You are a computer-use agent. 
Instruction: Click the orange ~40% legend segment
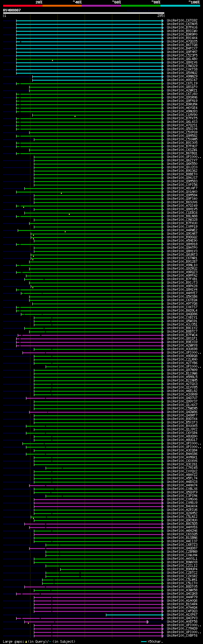(x=62, y=6)
